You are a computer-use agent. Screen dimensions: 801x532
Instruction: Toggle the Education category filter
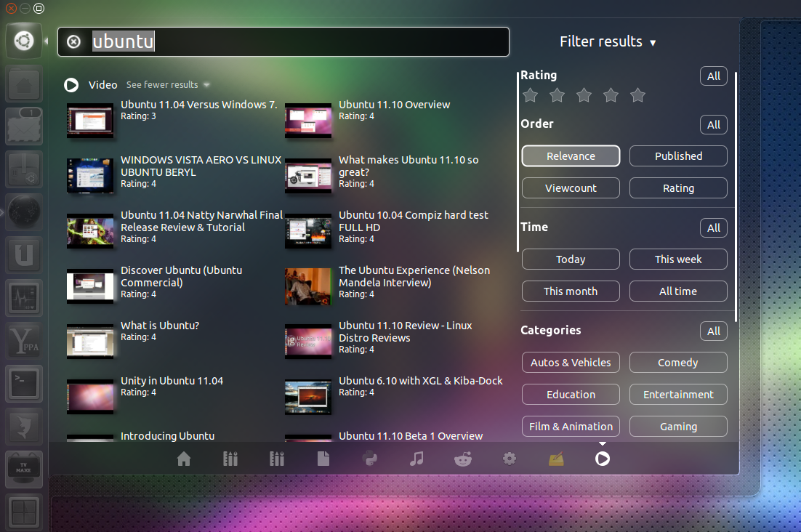tap(571, 394)
